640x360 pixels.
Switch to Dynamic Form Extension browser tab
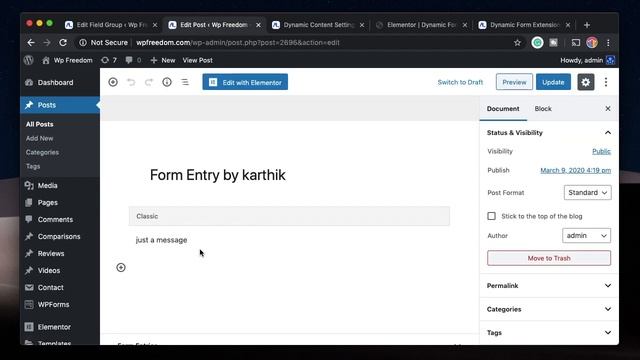point(524,25)
